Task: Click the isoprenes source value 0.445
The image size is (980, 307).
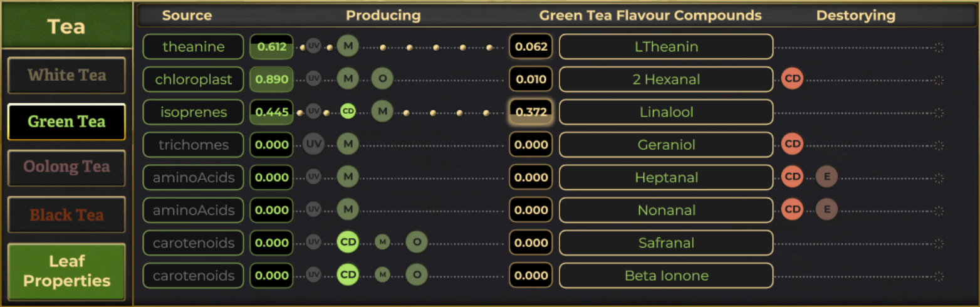Action: (272, 112)
